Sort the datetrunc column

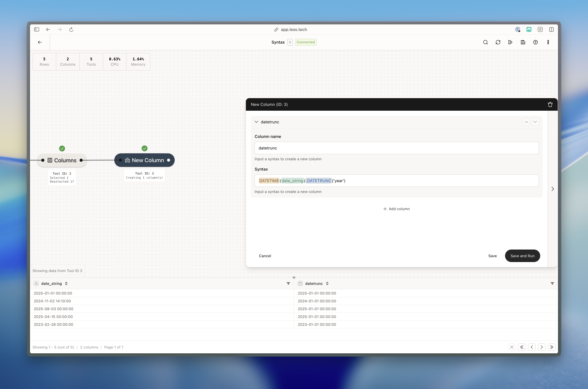(x=327, y=284)
